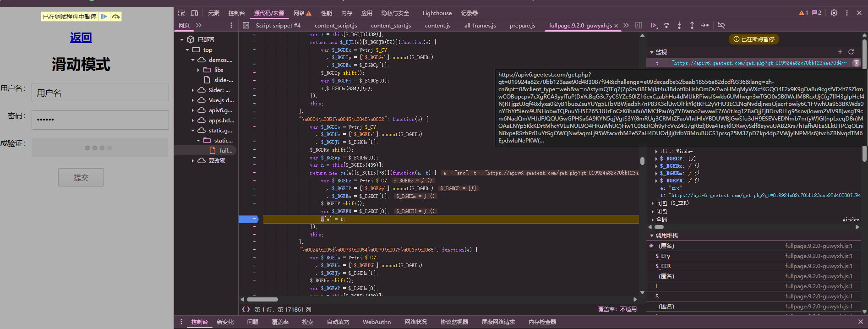The image size is (868, 329).
Task: Close the bottom drawer panel
Action: [x=860, y=322]
